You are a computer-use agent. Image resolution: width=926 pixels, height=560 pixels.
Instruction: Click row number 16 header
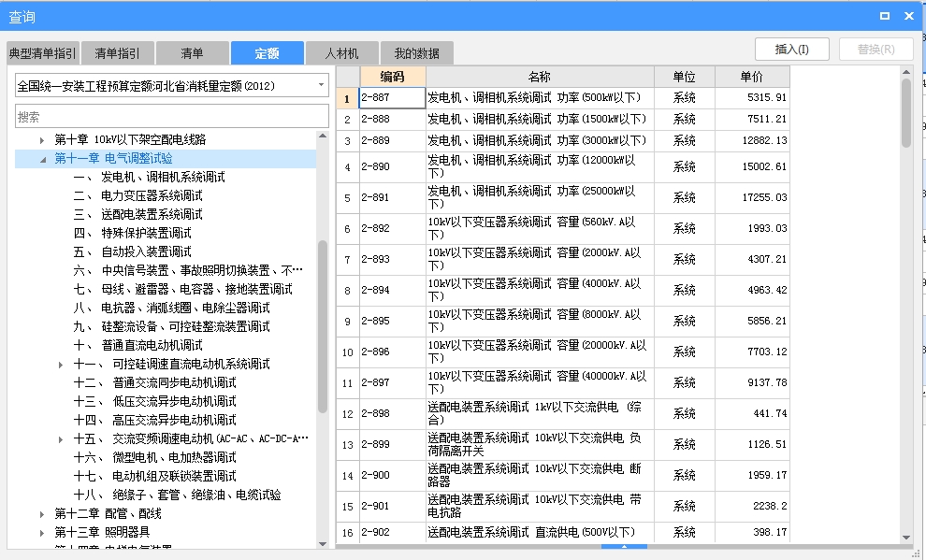pos(348,533)
